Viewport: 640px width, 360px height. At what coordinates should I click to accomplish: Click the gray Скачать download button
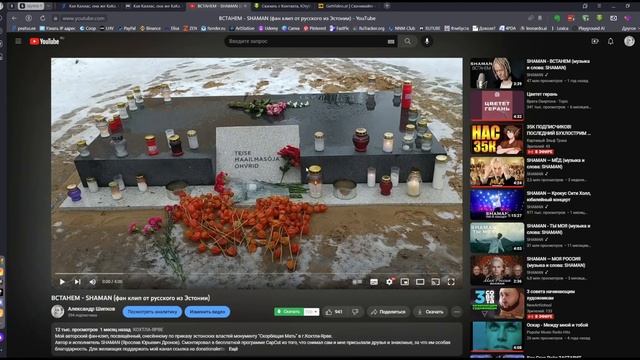click(x=431, y=312)
